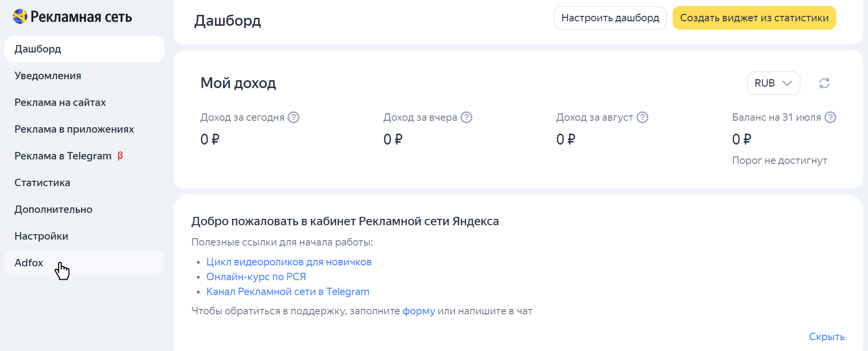Image resolution: width=868 pixels, height=351 pixels.
Task: Click the welcome heading Добро пожаловать в кабинет
Action: (x=345, y=221)
